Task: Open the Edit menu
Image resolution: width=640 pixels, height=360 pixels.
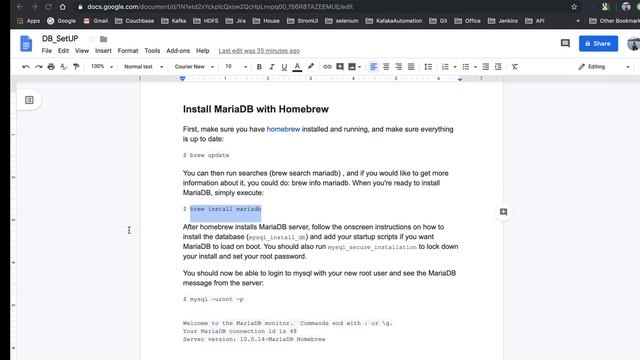Action: coord(63,51)
